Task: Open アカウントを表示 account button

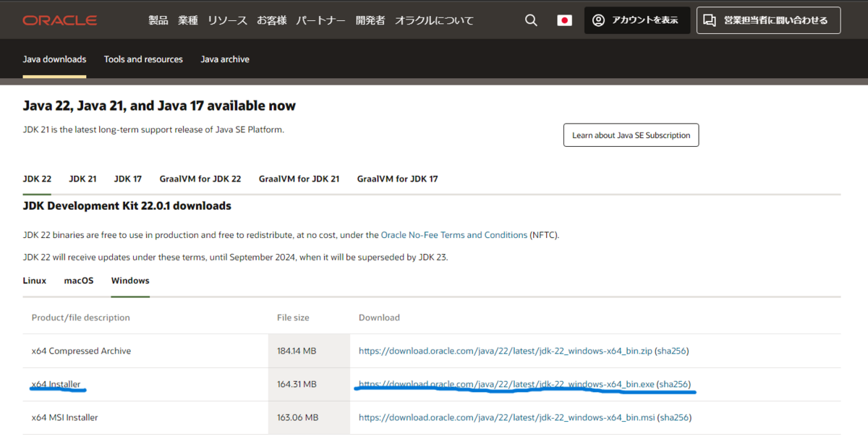Action: pyautogui.click(x=636, y=20)
